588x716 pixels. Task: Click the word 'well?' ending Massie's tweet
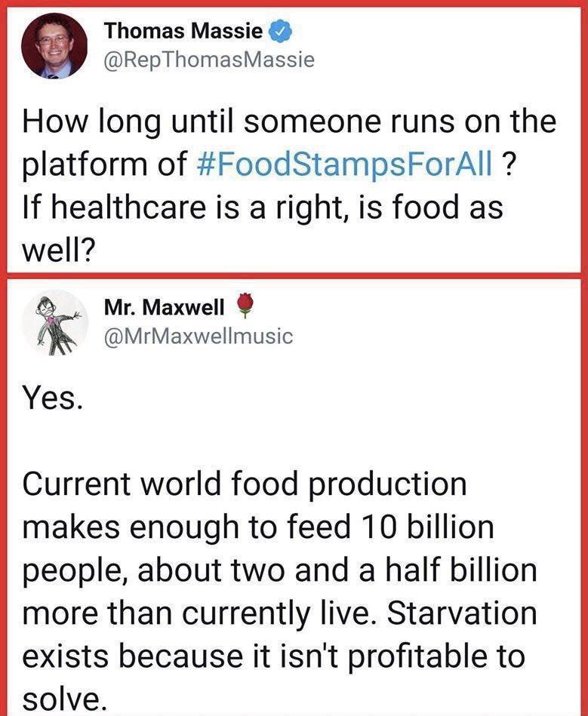tap(57, 249)
